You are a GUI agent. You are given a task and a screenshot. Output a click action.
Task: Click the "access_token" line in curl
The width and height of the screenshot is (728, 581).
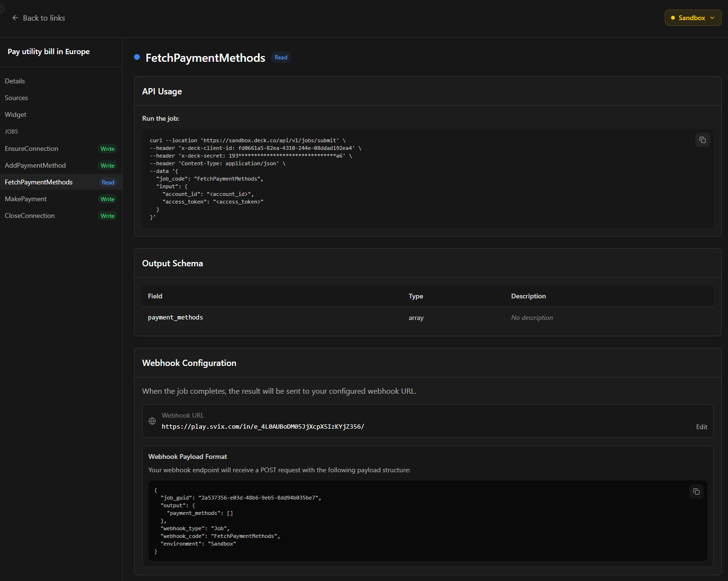point(213,202)
